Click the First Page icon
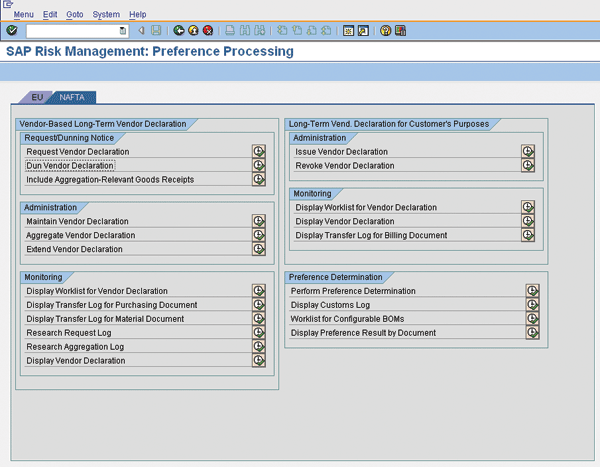This screenshot has height=467, width=600. coord(282,30)
